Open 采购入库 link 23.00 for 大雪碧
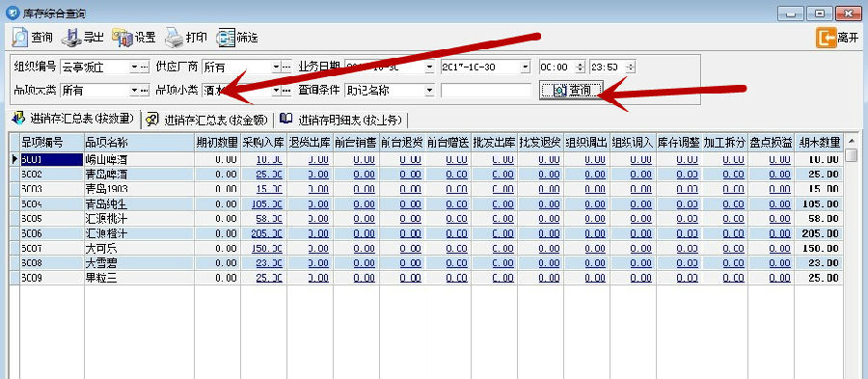Image resolution: width=868 pixels, height=379 pixels. point(270,263)
